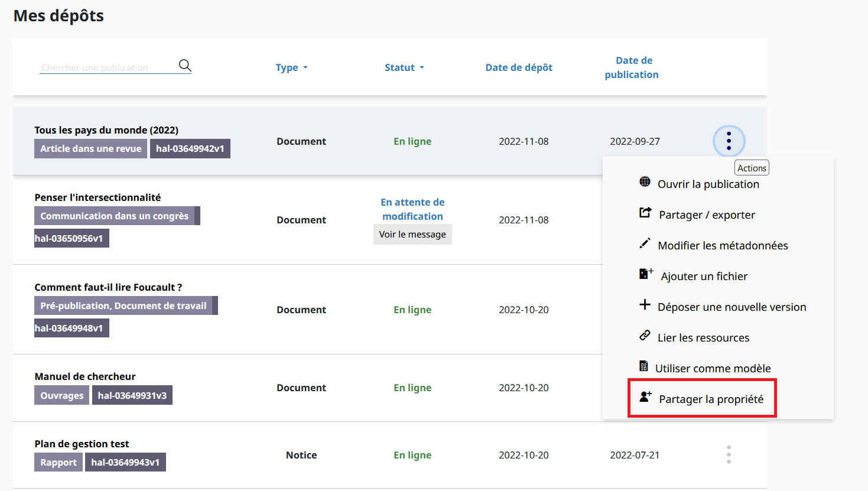Click the Rapport tag
The width and height of the screenshot is (868, 491).
click(58, 462)
